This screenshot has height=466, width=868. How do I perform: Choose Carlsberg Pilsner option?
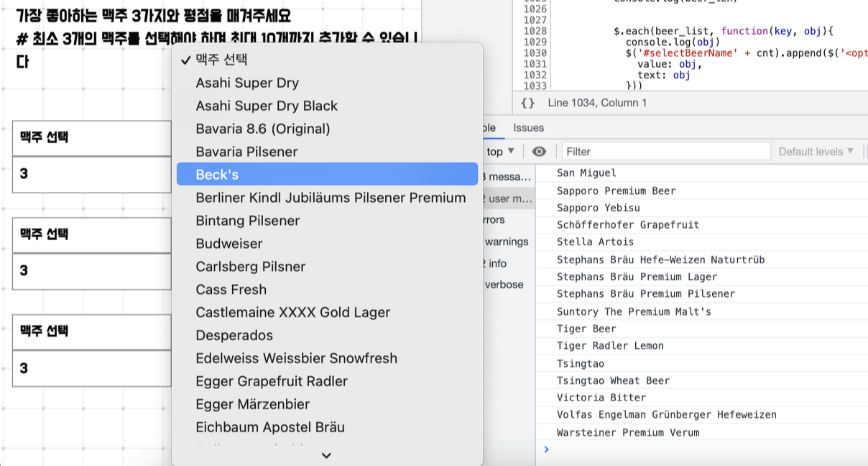pyautogui.click(x=327, y=267)
